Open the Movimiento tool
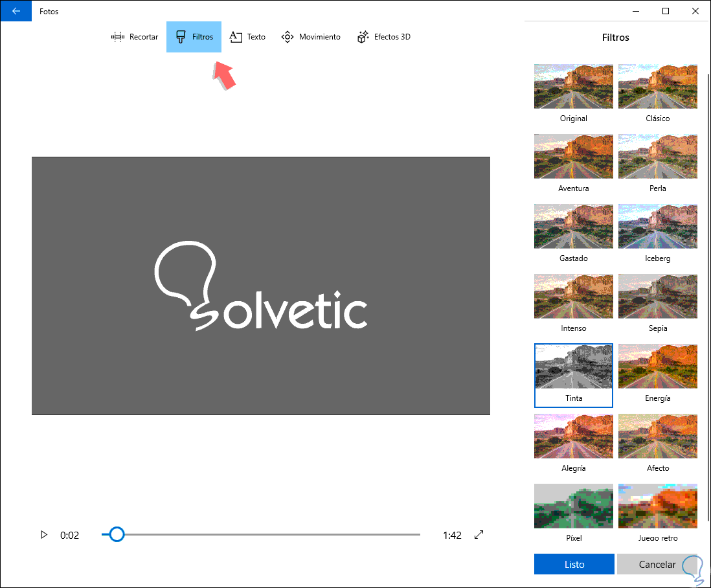 tap(311, 37)
